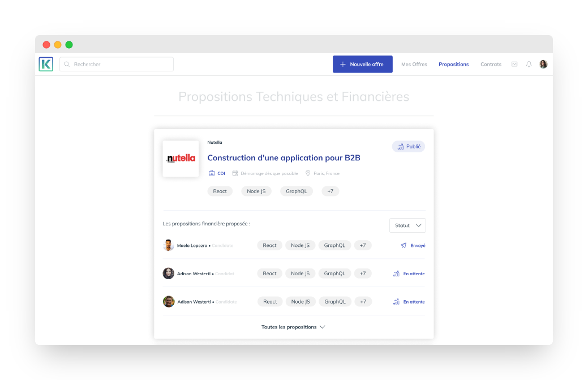Click Maelo Lopezro's React tag
Image resolution: width=588 pixels, height=380 pixels.
269,245
